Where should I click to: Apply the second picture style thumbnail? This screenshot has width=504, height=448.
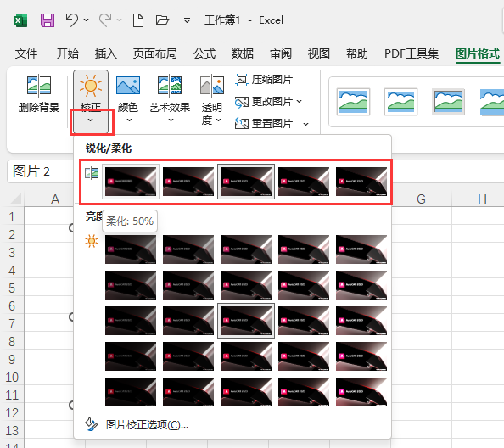click(400, 102)
